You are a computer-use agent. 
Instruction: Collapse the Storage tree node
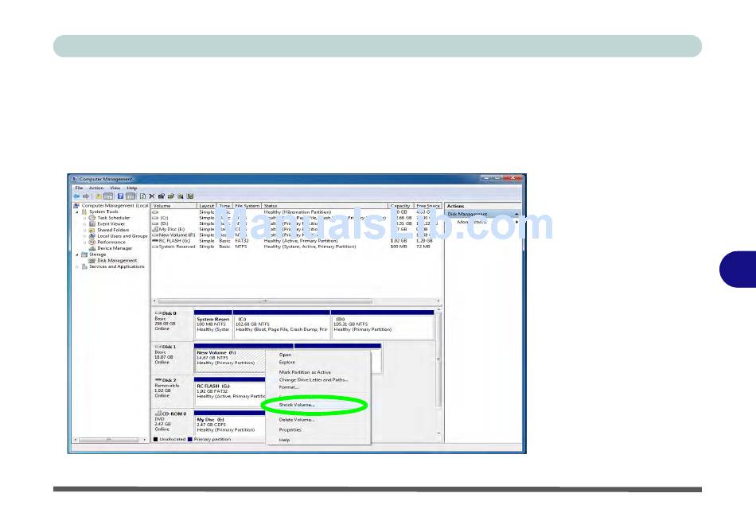(x=77, y=254)
